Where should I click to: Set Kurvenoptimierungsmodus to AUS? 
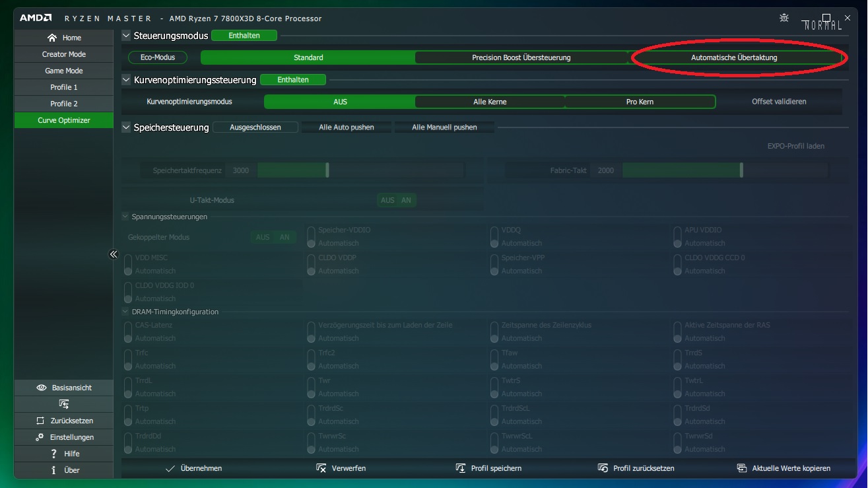(340, 102)
